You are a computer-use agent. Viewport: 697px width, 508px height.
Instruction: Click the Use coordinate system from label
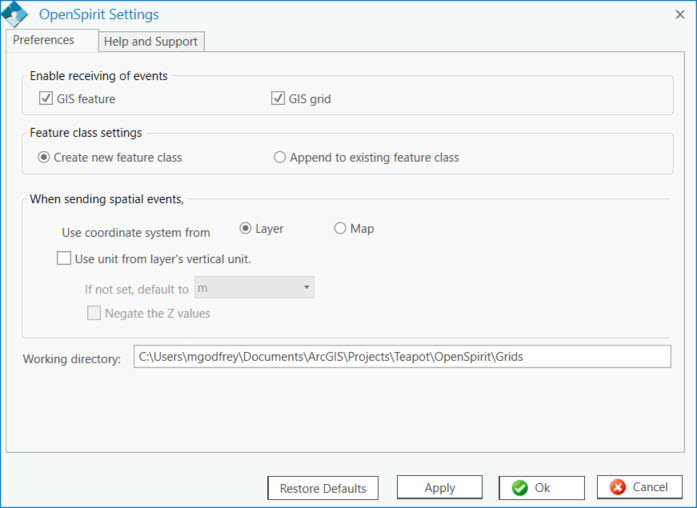(136, 232)
